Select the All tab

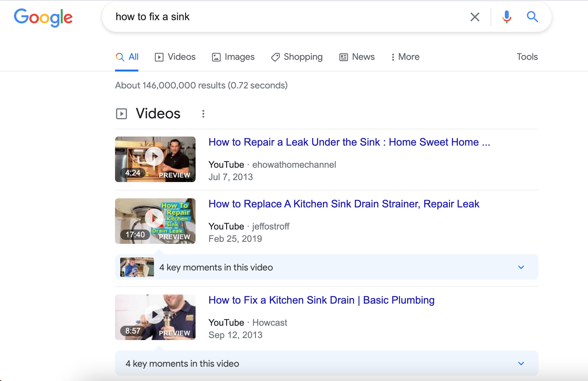coord(127,57)
